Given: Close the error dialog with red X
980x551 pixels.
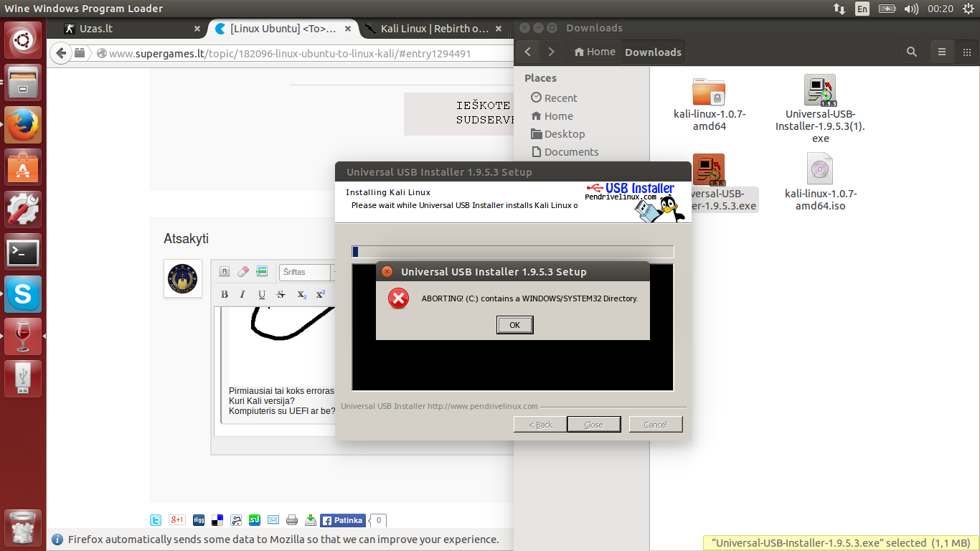Looking at the screenshot, I should pos(387,272).
